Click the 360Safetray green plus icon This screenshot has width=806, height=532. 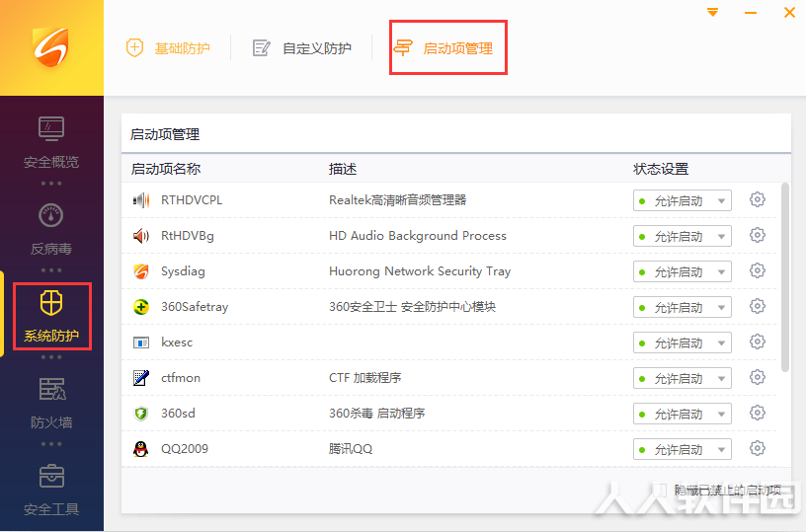click(x=141, y=307)
